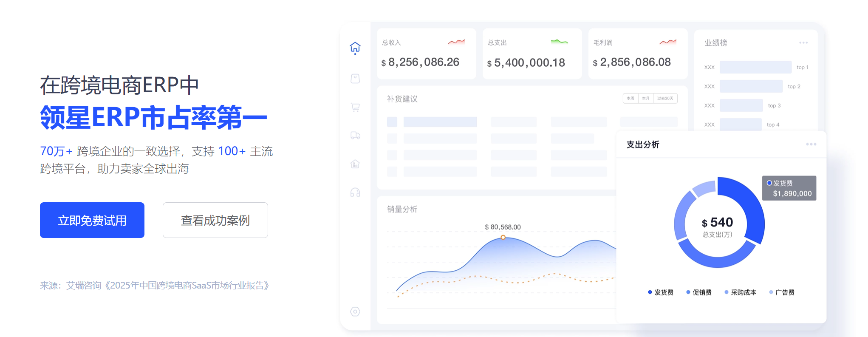Open the warehouse sidebar icon
The height and width of the screenshot is (337, 868).
355,164
